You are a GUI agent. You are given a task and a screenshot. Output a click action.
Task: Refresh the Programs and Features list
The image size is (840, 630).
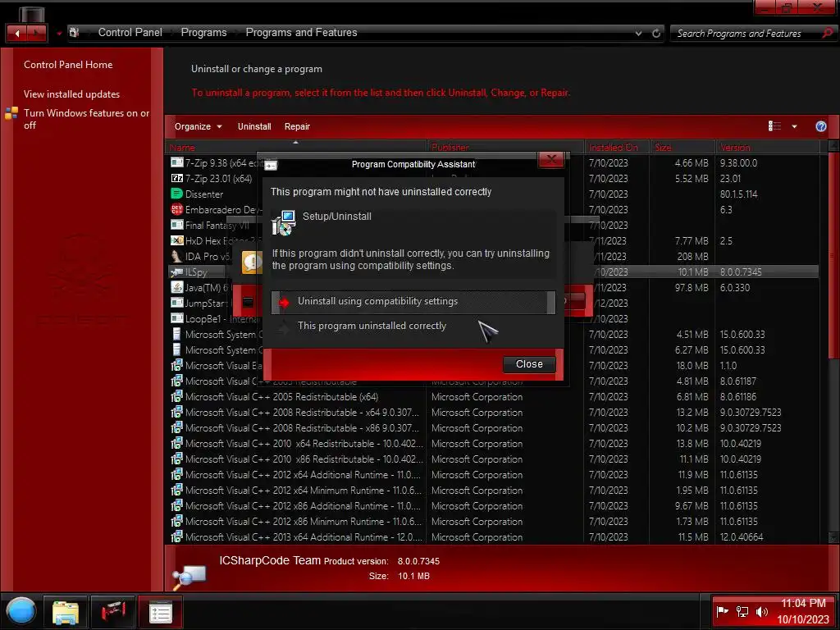(x=655, y=33)
